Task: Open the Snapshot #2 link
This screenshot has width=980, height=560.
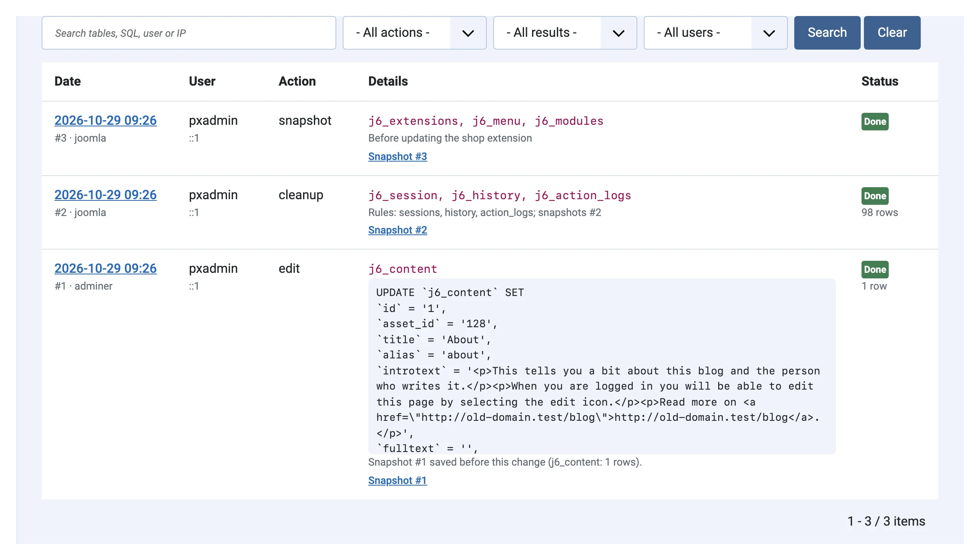Action: click(x=398, y=230)
